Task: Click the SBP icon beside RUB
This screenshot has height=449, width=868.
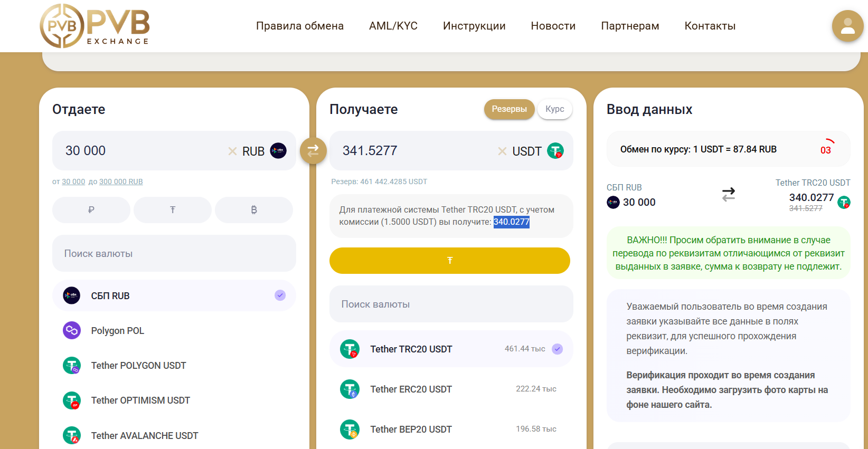Action: (278, 151)
